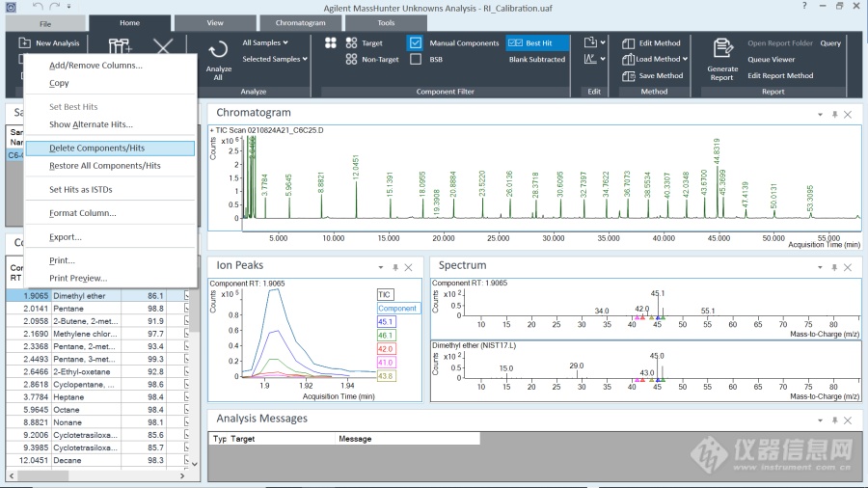Open the peak edit icon dropdown in Edit group

pos(603,59)
